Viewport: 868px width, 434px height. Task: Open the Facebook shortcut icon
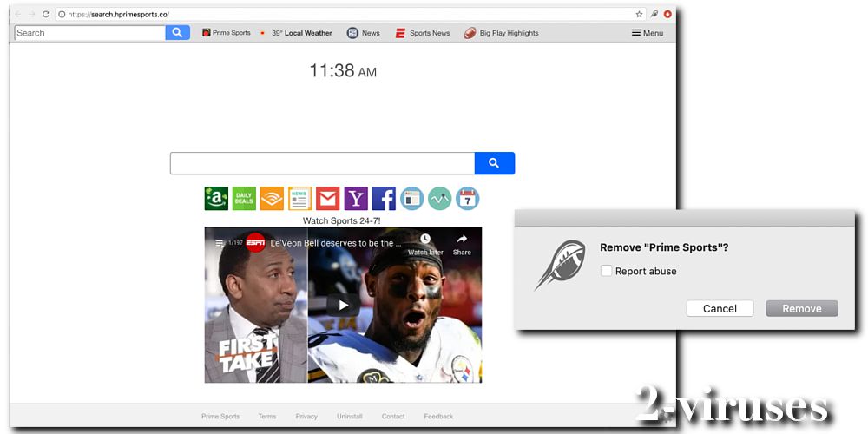point(384,198)
